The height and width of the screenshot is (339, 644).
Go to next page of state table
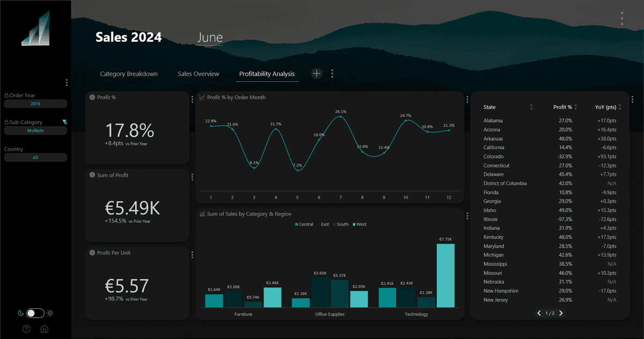coord(561,313)
